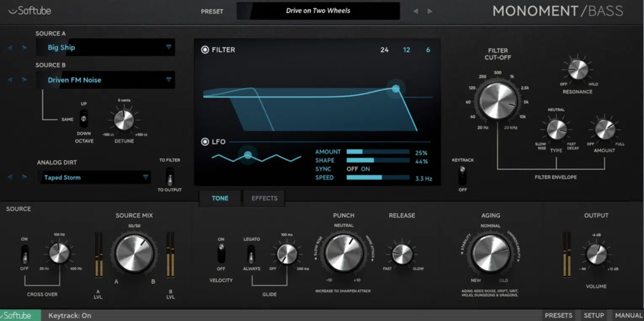Open the Source B Driven FM Noise dropdown
Viewport: 644px width, 321px height.
click(x=105, y=80)
